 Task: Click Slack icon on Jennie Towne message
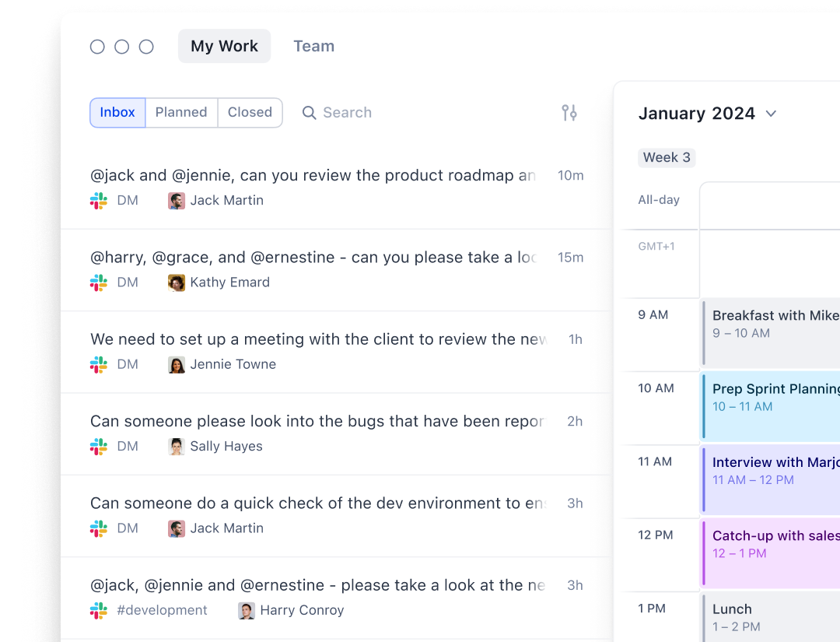click(99, 364)
